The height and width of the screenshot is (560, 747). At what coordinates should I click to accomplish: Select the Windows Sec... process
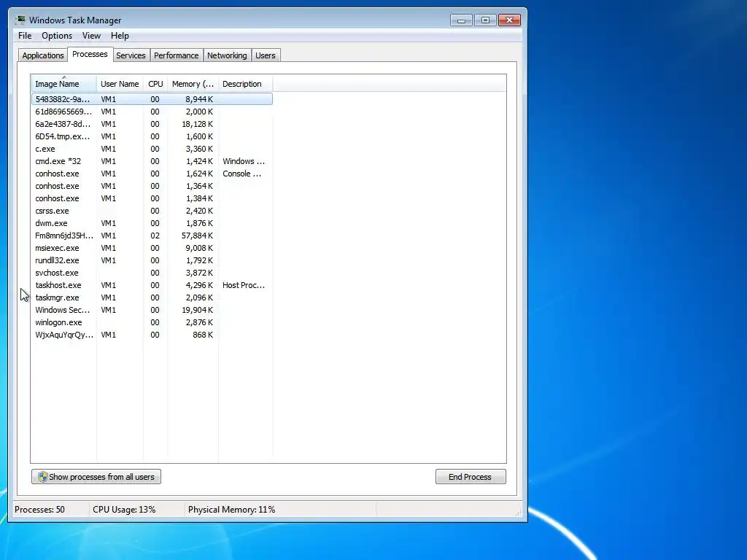[152, 309]
